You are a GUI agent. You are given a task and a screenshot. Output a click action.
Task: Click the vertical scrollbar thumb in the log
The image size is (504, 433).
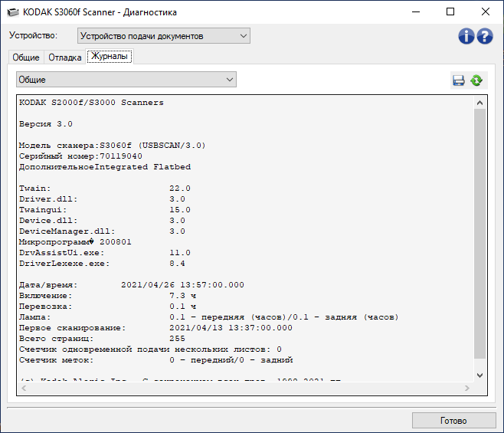[x=480, y=234]
